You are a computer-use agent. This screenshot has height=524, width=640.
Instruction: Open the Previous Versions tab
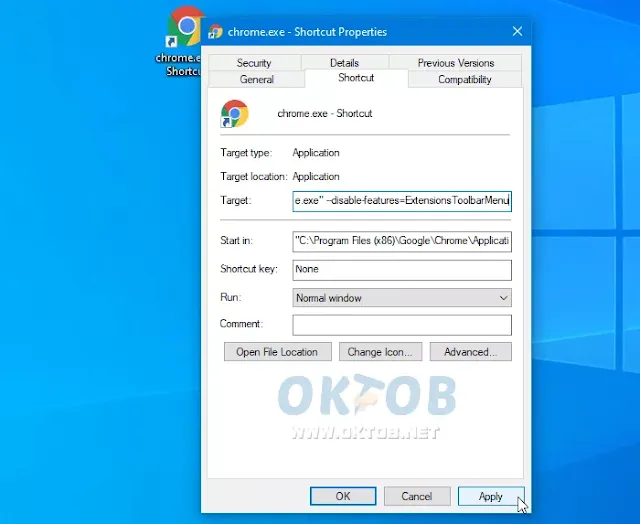click(x=456, y=63)
